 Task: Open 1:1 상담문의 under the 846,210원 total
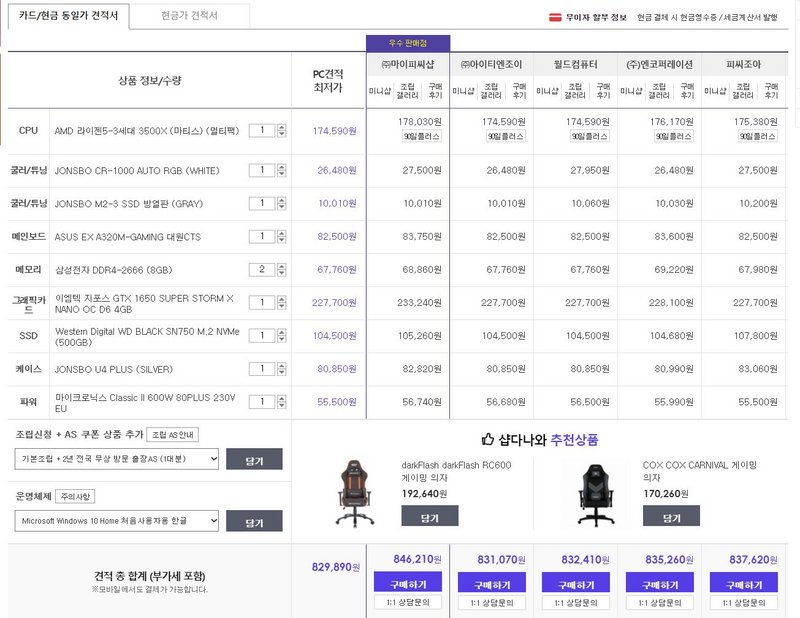tap(408, 603)
